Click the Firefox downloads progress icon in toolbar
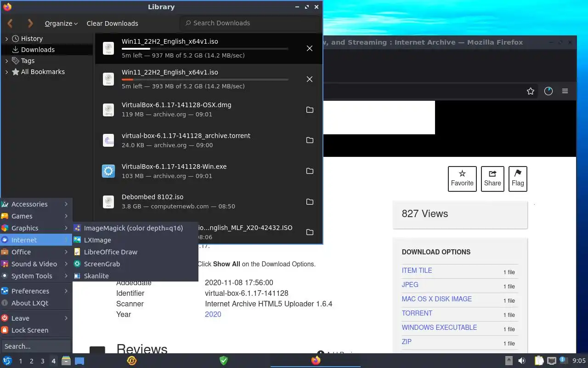Screen dimensions: 588x368 548,91
